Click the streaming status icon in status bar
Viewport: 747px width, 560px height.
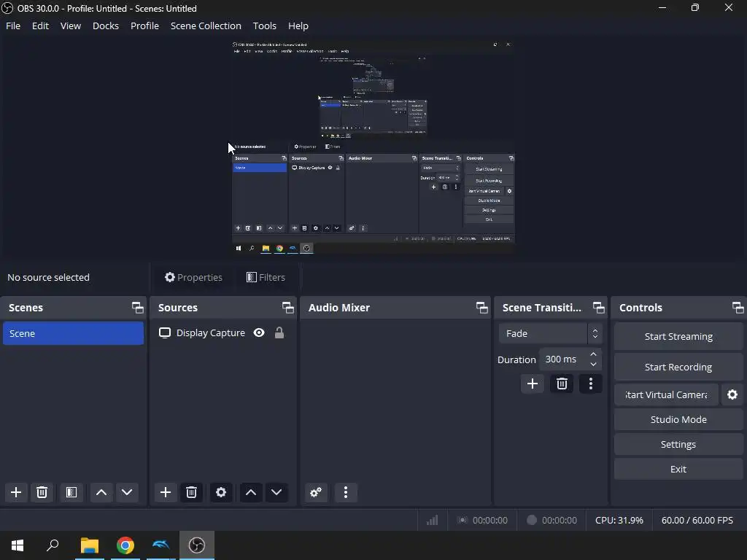tap(462, 520)
